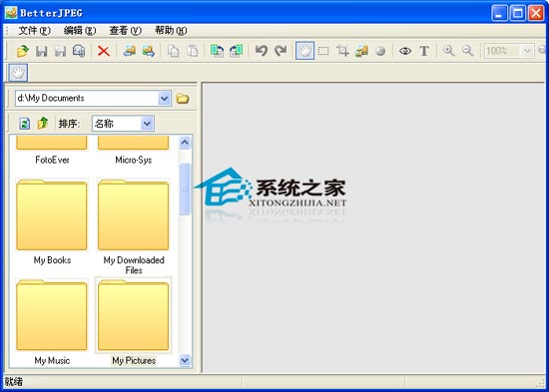
Task: Open the 帮助 (H) menu
Action: pyautogui.click(x=171, y=31)
